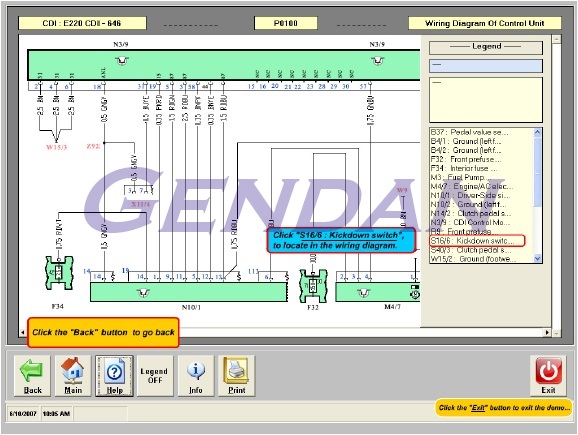Click diagram vertical scroll up arrow
This screenshot has width=578, height=435.
pos(556,39)
